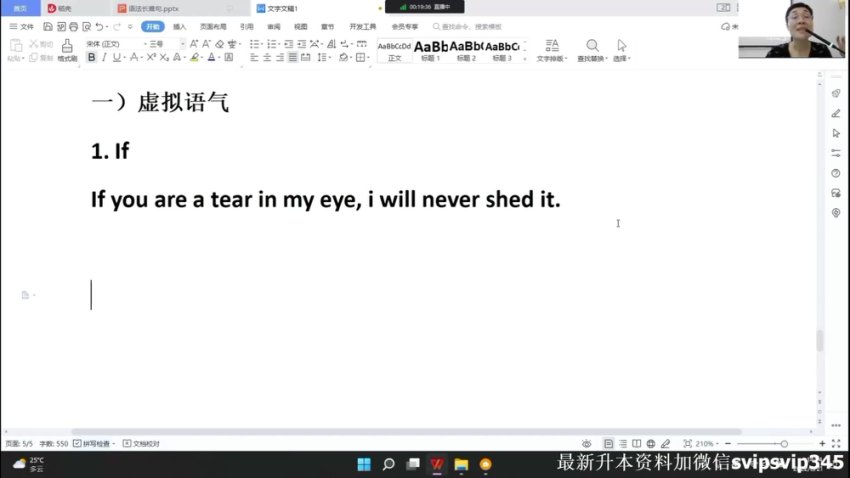Toggle bold formatting in the ribbon

click(91, 58)
